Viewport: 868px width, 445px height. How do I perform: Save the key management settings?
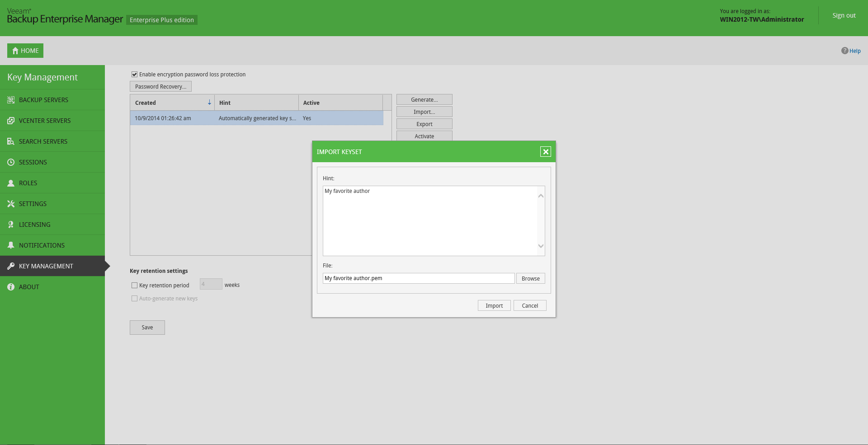pyautogui.click(x=147, y=328)
